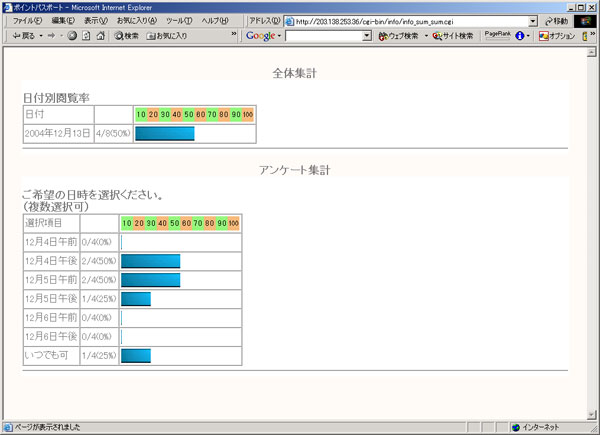Click the 12月4日午後 result bar

150,261
